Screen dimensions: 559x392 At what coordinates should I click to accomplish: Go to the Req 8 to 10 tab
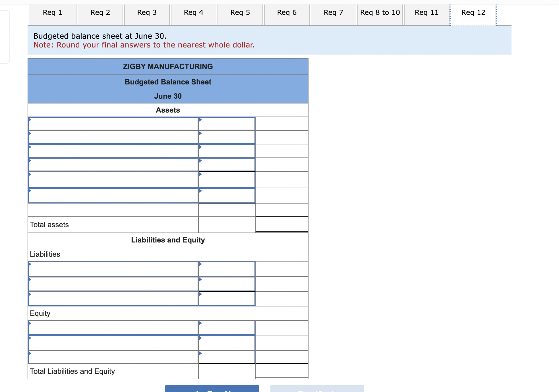click(x=380, y=13)
